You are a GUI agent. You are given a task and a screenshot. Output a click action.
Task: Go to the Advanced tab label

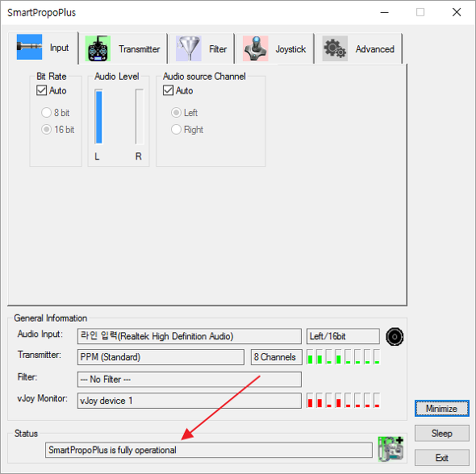375,49
